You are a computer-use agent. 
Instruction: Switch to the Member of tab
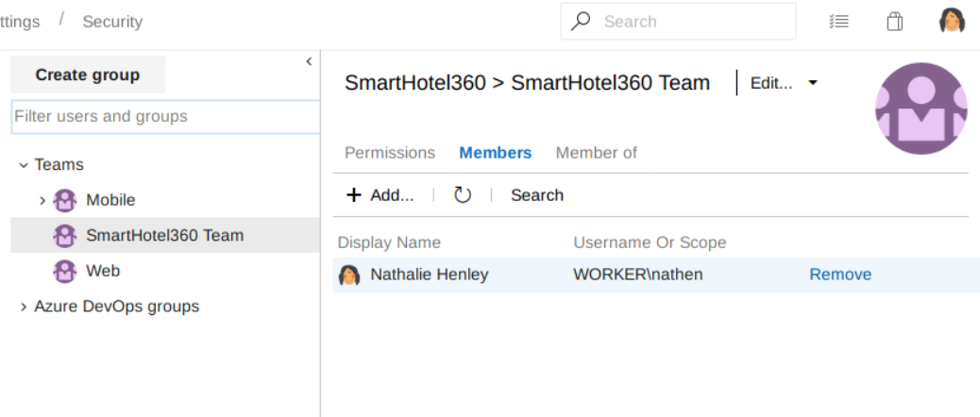click(x=596, y=153)
